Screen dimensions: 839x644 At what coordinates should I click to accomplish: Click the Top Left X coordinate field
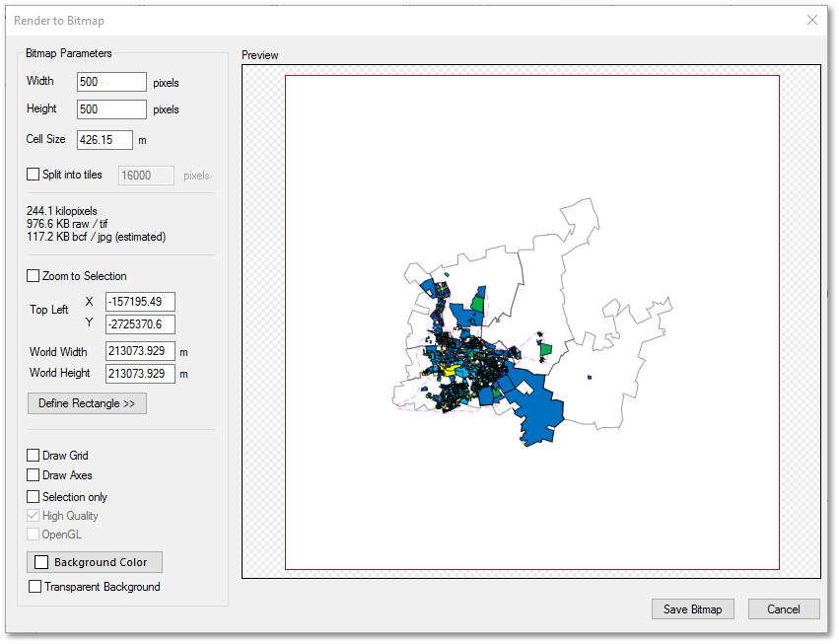[140, 302]
